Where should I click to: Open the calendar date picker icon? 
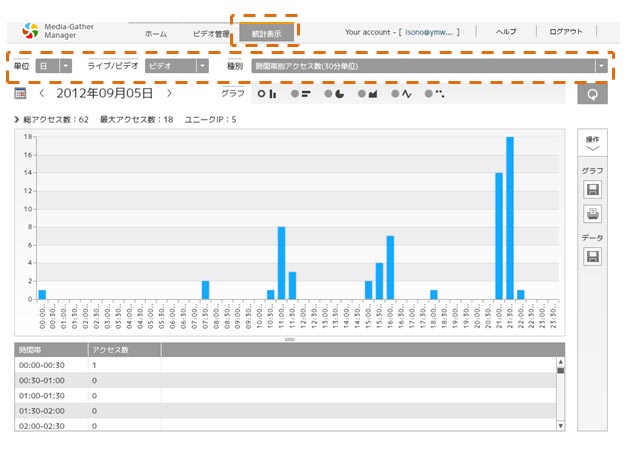[x=20, y=93]
